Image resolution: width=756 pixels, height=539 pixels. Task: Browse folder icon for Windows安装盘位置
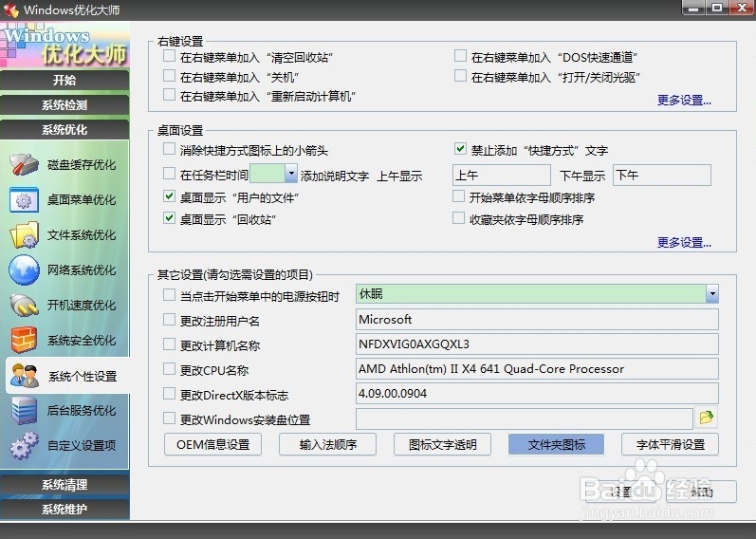pyautogui.click(x=707, y=418)
